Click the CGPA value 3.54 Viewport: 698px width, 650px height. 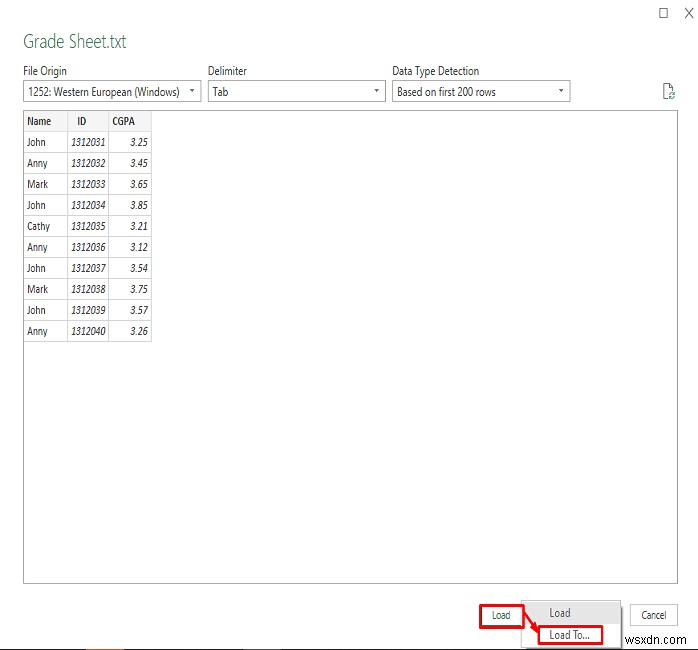tap(130, 268)
